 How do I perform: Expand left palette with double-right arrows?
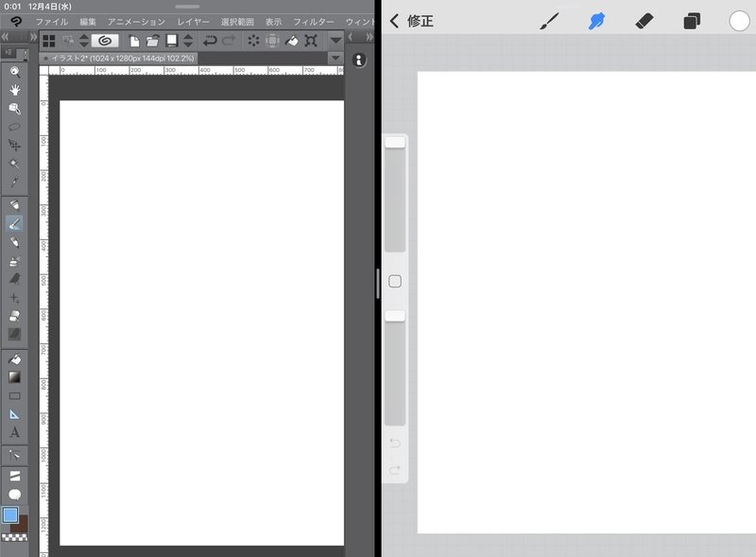33,37
